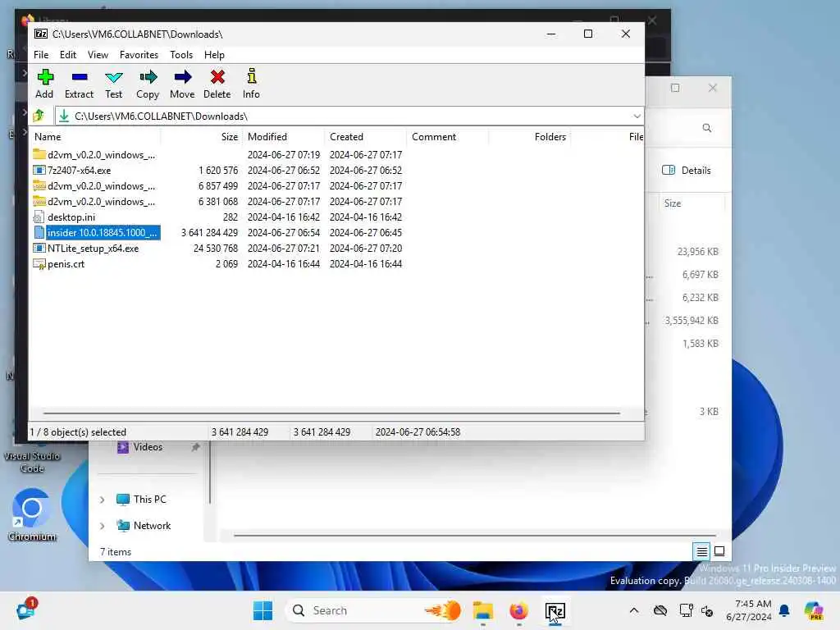The height and width of the screenshot is (630, 840).
Task: Select the d2vm archive sized 6 857 499
Action: (217, 186)
